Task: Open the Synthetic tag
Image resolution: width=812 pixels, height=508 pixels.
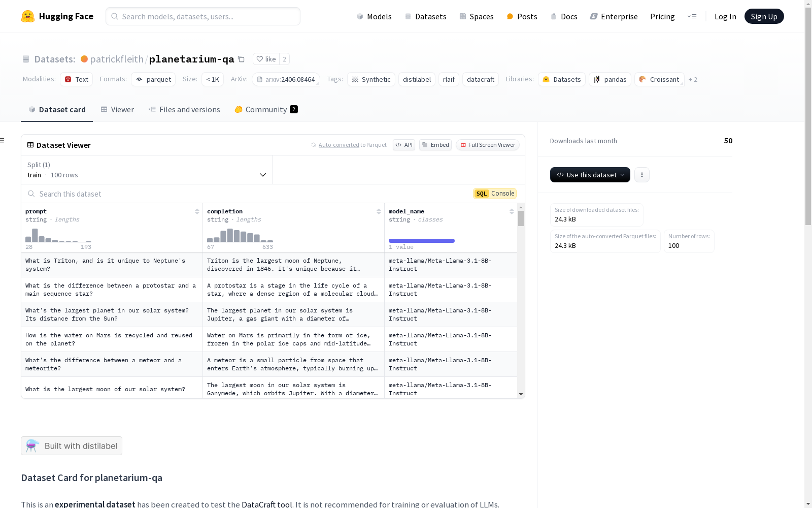Action: 371,79
